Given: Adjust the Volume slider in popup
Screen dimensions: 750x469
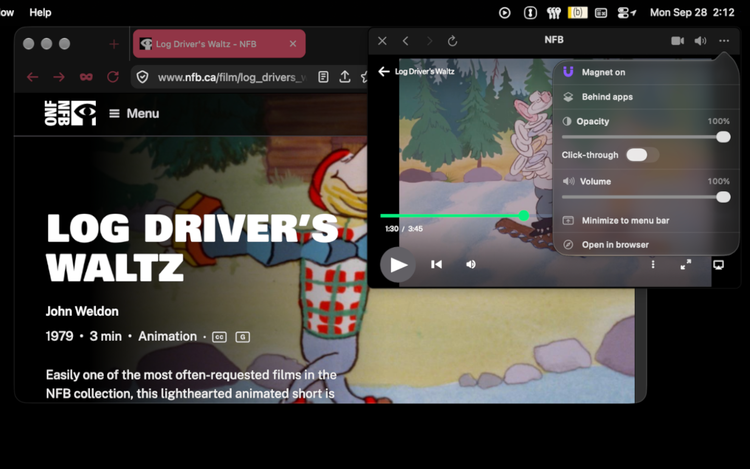Looking at the screenshot, I should [x=646, y=197].
